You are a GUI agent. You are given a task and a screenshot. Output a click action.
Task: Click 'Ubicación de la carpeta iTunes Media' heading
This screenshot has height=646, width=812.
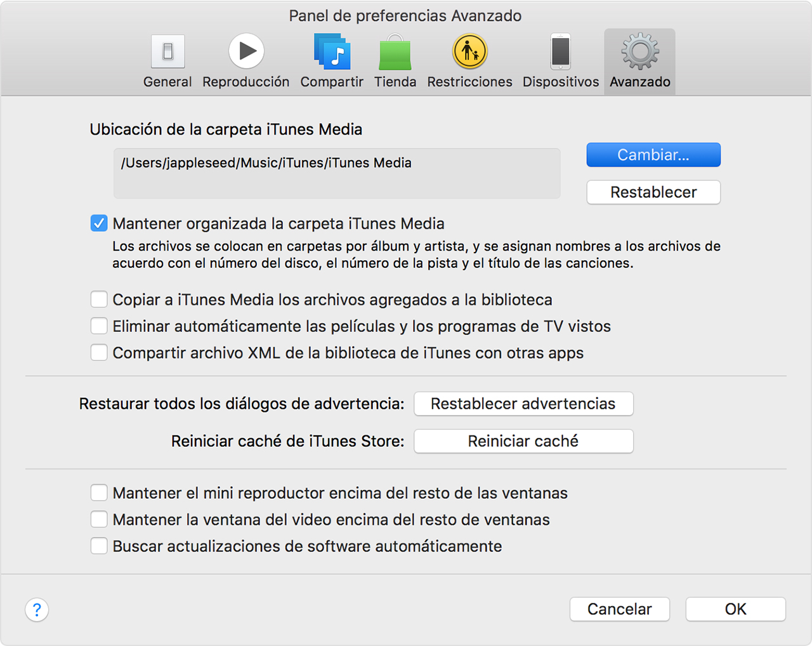pos(226,129)
